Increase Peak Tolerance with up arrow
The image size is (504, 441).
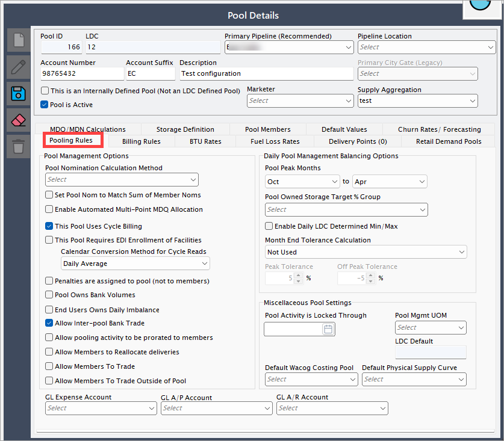(x=299, y=276)
